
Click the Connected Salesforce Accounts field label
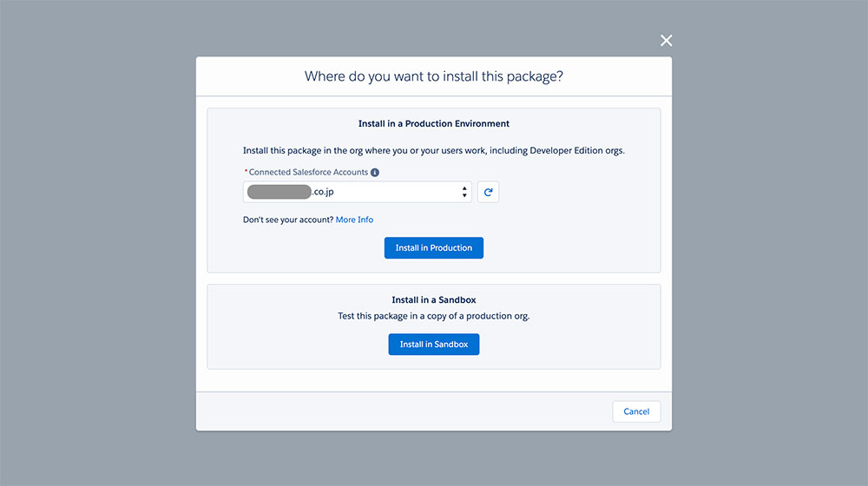[x=308, y=172]
